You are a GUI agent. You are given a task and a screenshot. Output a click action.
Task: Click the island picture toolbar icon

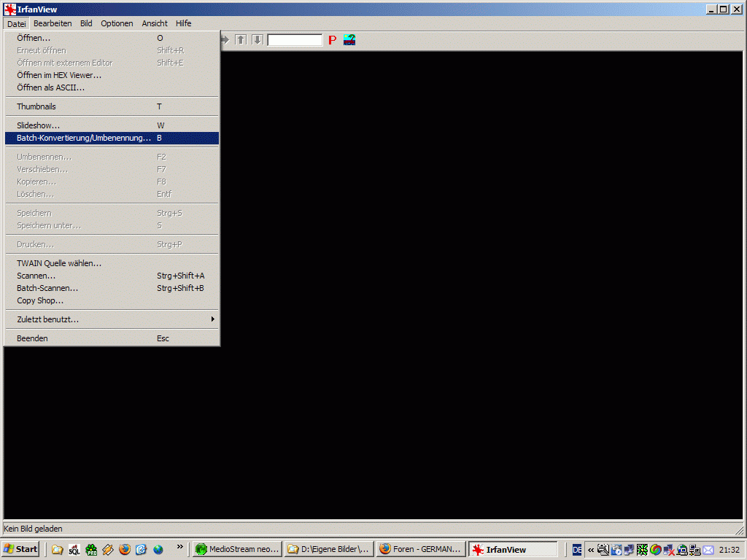(349, 40)
